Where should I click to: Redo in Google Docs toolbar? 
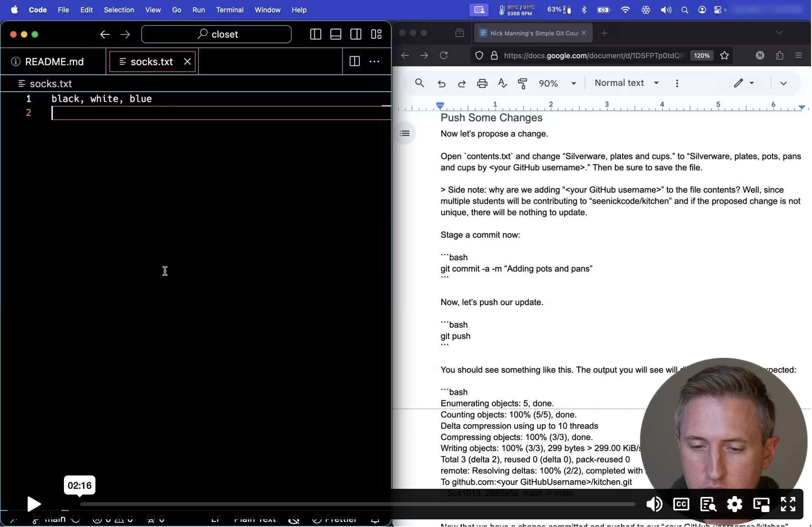coord(462,84)
